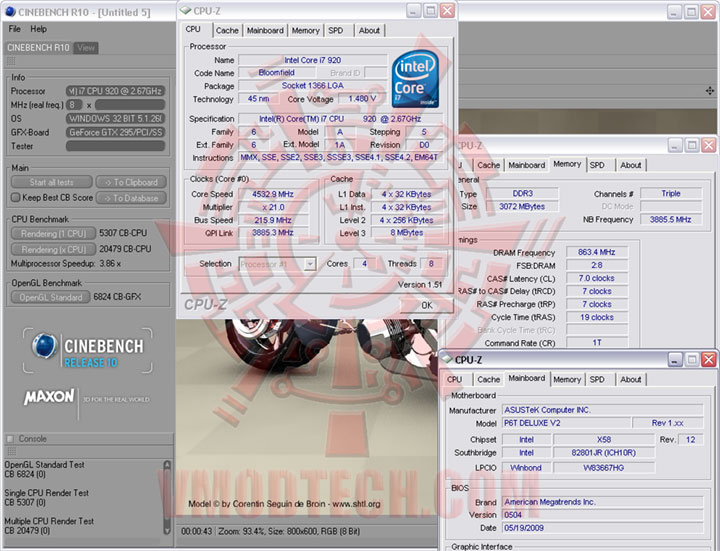720x551 pixels.
Task: Click the X58 chipset value
Action: click(x=603, y=439)
